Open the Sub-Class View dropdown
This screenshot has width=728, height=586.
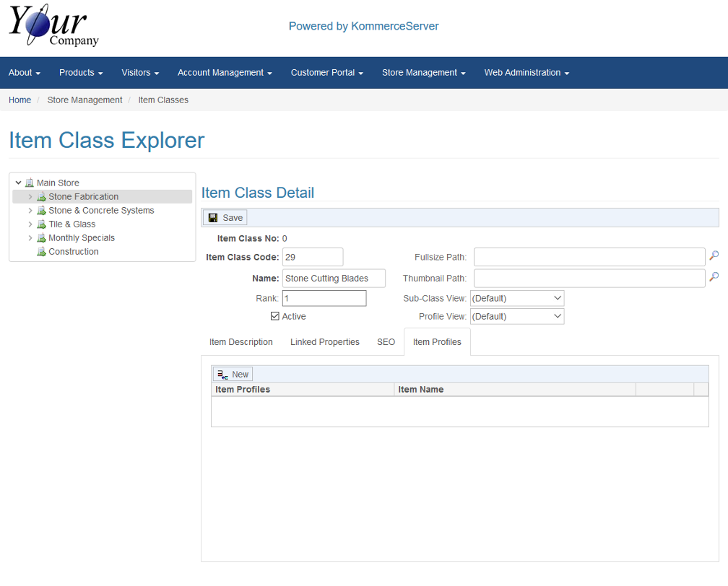pos(516,298)
